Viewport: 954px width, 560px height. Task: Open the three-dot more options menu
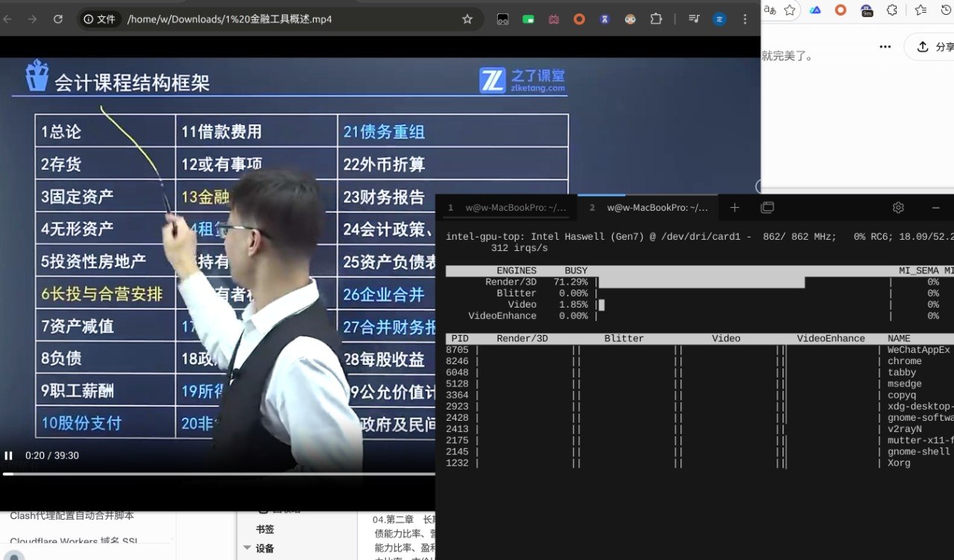885,47
